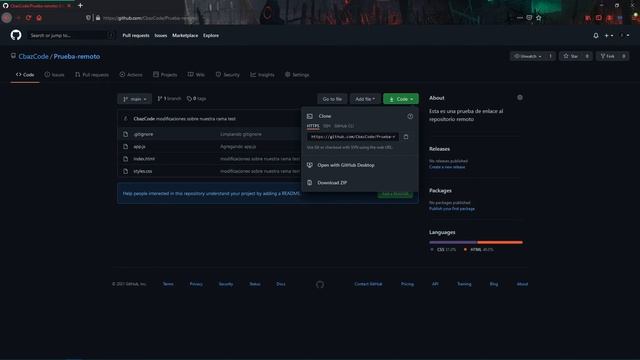640x360 pixels.
Task: Open the pocket/reader icon in address bar
Action: (x=529, y=18)
